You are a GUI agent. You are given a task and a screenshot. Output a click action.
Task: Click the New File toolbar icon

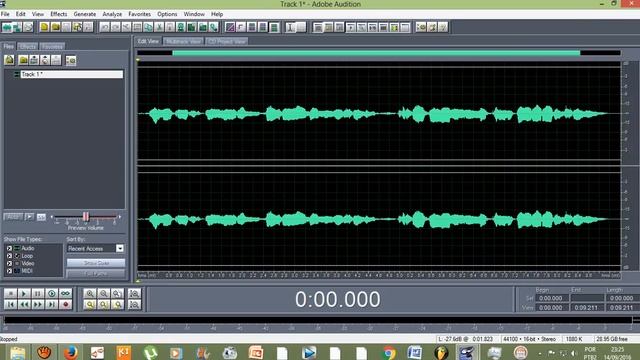point(44,27)
